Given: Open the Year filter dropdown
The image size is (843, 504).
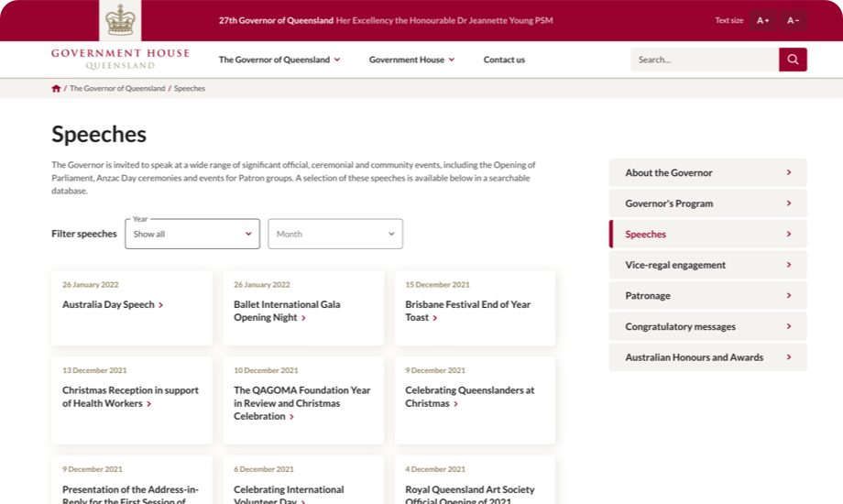Looking at the screenshot, I should [x=192, y=234].
